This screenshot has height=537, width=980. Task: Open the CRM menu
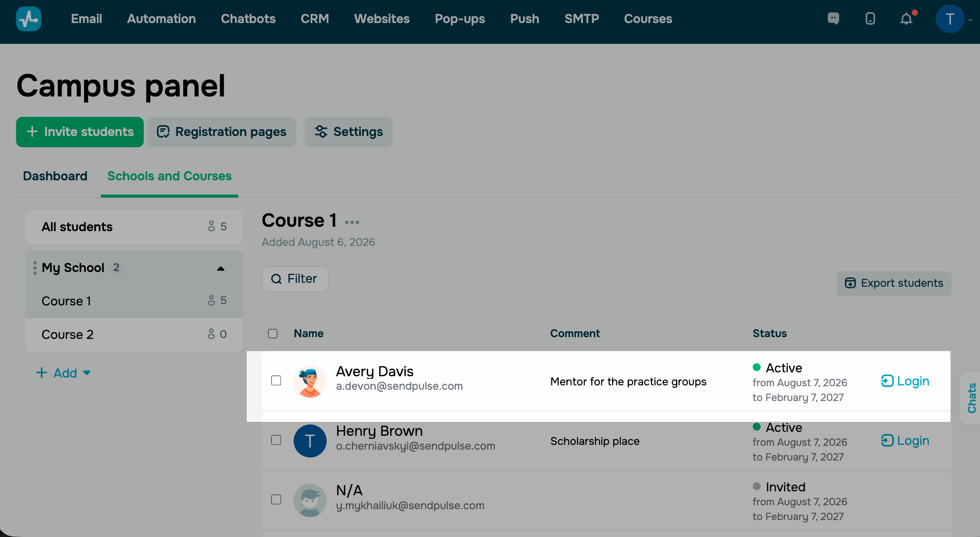[315, 19]
